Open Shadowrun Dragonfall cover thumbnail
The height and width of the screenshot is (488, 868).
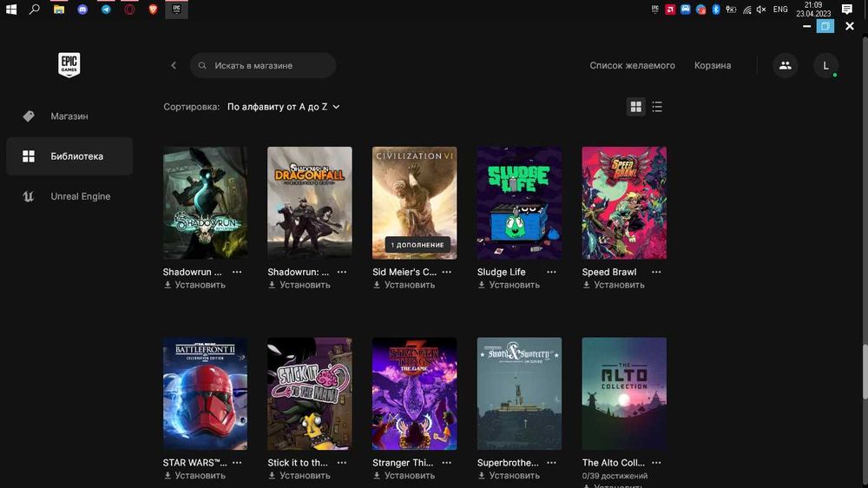click(310, 202)
